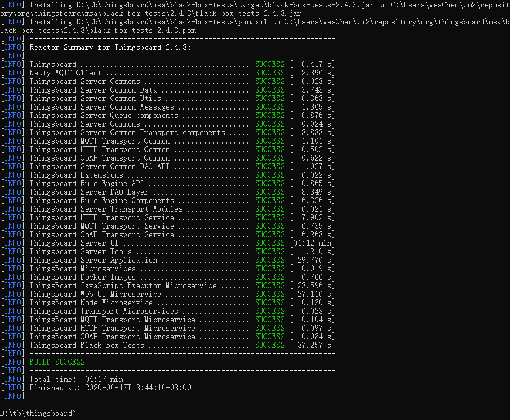Click the '23.596 s' duration value

[x=314, y=285]
